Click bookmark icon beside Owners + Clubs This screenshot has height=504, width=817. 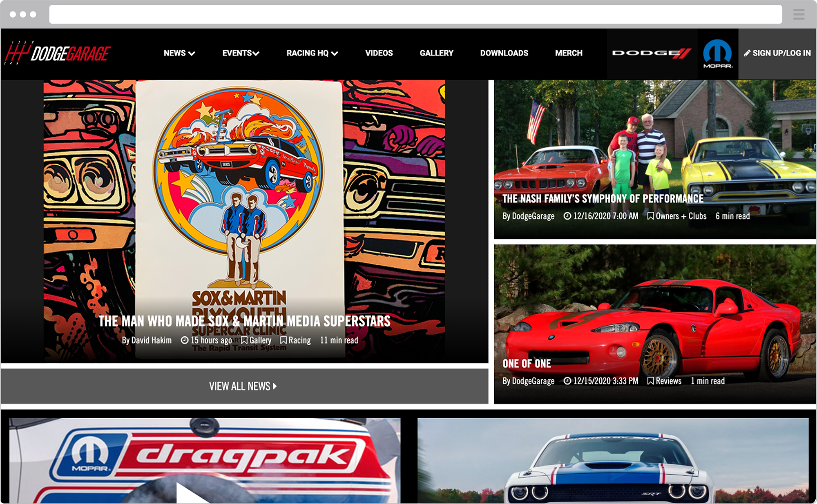651,216
